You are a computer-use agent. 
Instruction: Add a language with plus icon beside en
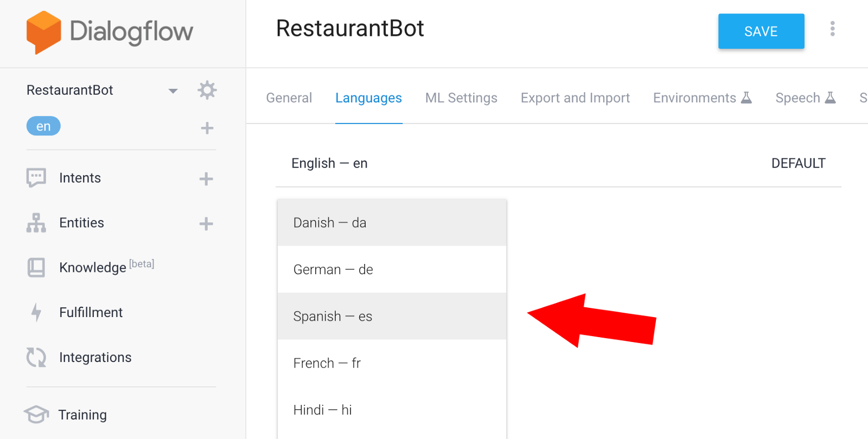click(207, 128)
